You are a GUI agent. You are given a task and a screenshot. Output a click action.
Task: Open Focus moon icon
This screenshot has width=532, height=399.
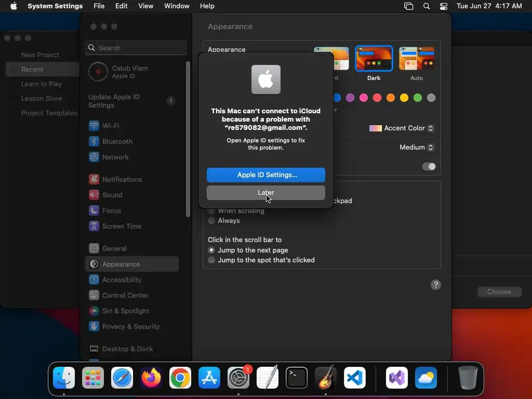94,210
